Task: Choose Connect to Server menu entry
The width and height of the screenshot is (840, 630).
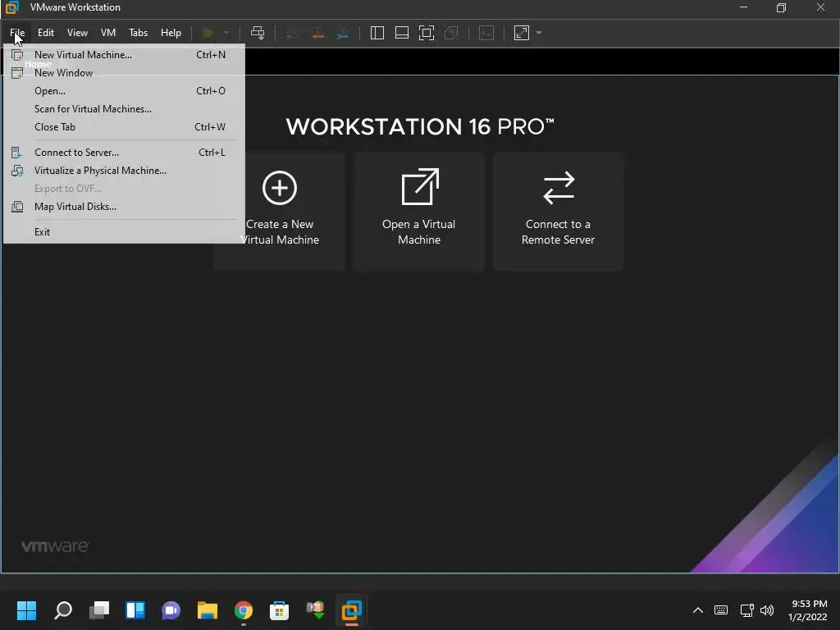Action: pyautogui.click(x=125, y=153)
